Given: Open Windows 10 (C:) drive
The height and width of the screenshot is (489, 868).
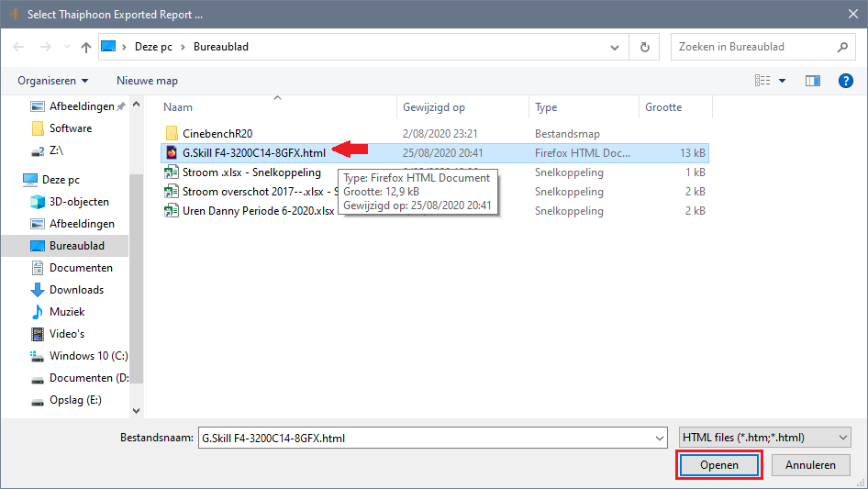Looking at the screenshot, I should pyautogui.click(x=88, y=356).
